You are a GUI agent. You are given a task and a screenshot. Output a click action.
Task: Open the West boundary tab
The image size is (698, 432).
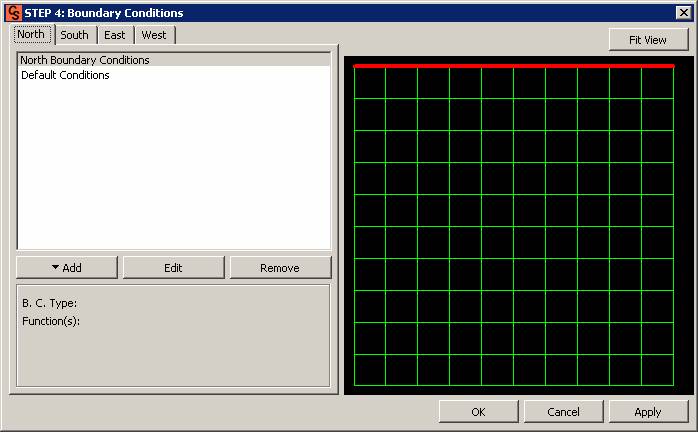click(x=154, y=35)
